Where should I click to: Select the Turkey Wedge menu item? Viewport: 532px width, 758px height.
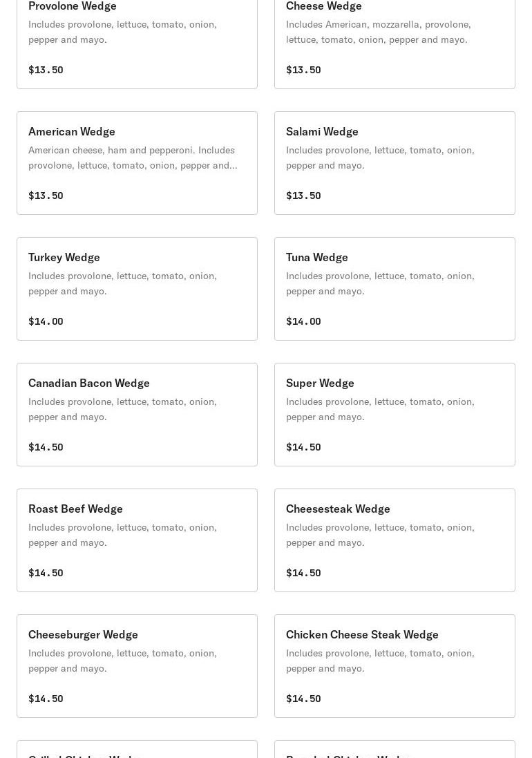[x=137, y=289]
